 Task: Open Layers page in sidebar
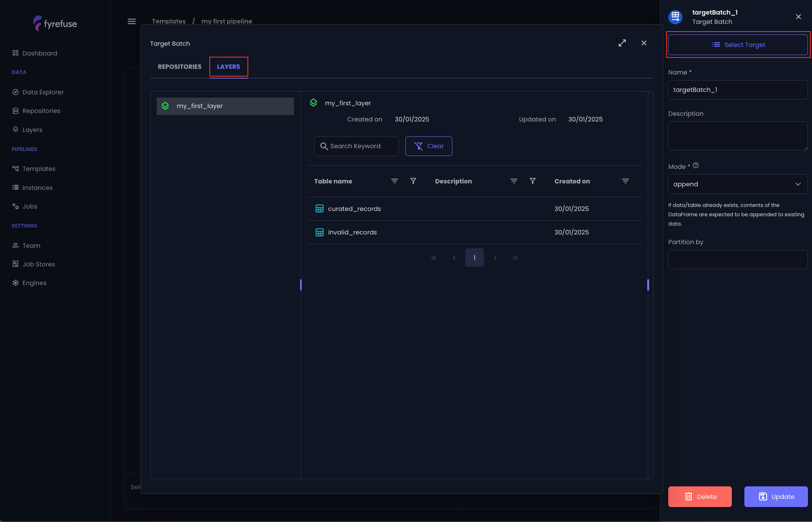[x=28, y=130]
